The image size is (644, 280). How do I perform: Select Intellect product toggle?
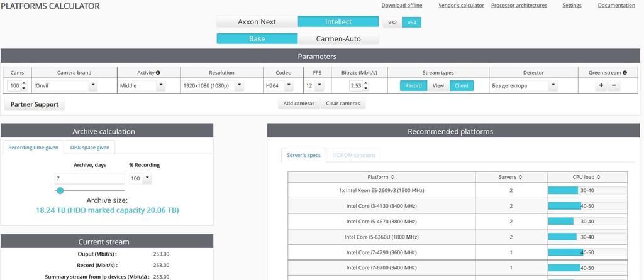(x=338, y=22)
